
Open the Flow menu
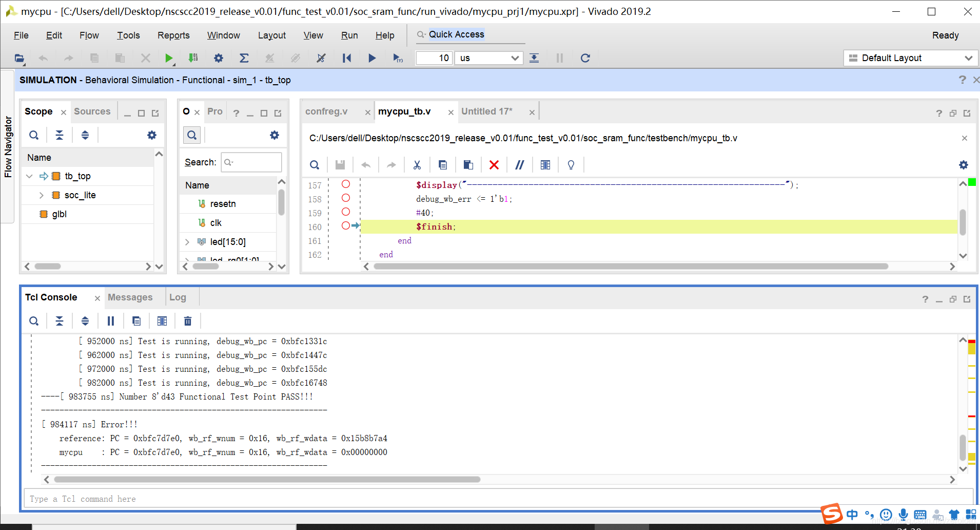(x=89, y=35)
